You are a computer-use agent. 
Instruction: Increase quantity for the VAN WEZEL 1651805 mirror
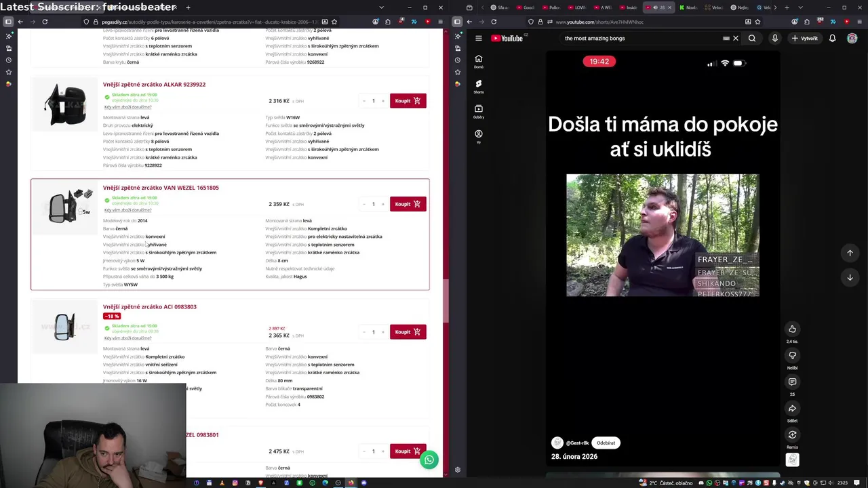click(382, 204)
